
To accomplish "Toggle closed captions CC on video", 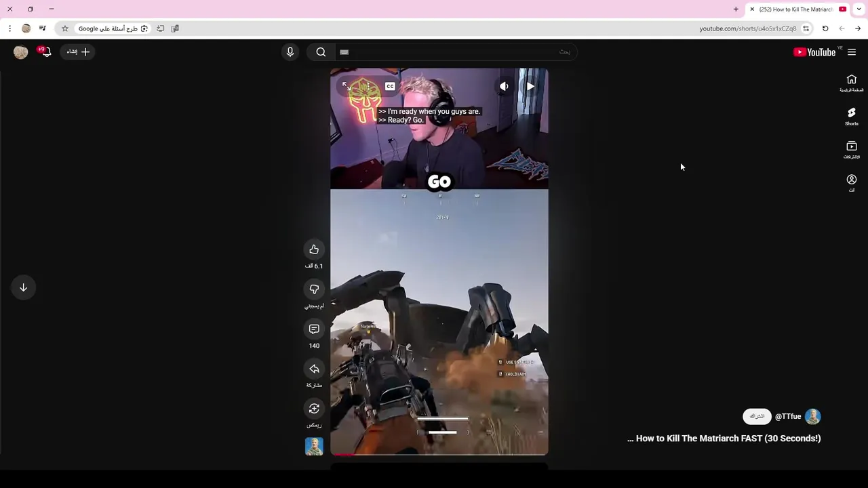I will tap(390, 86).
